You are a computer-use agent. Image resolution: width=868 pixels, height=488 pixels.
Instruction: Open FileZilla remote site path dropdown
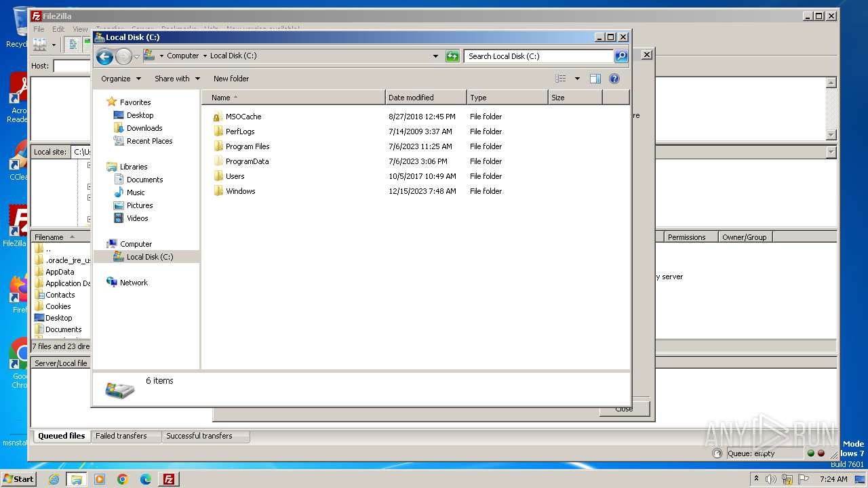[x=831, y=152]
